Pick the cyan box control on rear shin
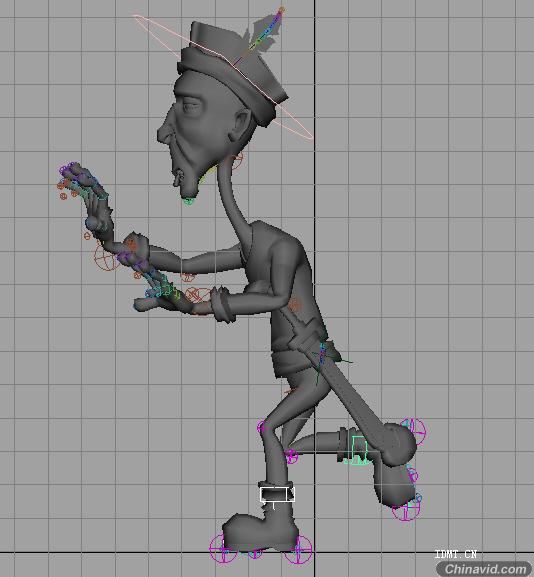The image size is (534, 577). tap(356, 450)
